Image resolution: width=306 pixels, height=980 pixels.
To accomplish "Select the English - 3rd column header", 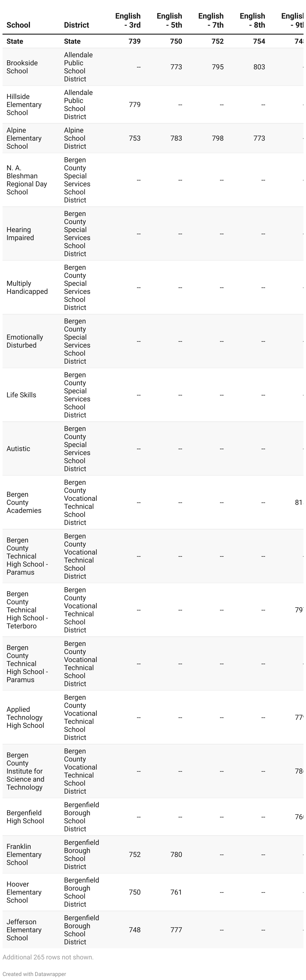I will (x=128, y=21).
